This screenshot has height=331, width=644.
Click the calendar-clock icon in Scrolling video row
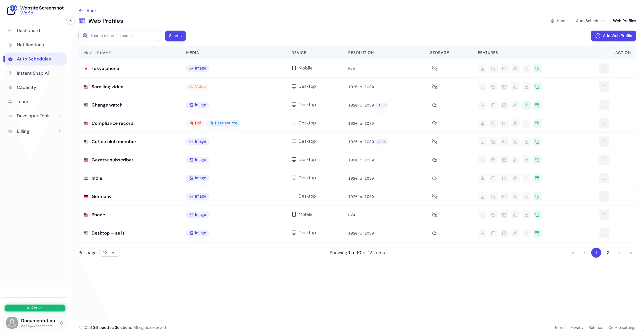pos(493,87)
